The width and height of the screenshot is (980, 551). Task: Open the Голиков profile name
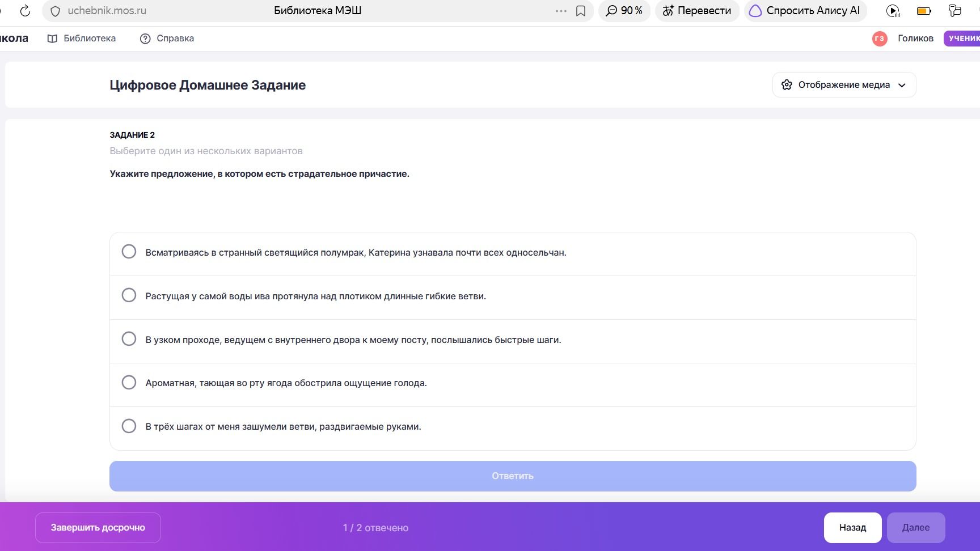pyautogui.click(x=915, y=39)
